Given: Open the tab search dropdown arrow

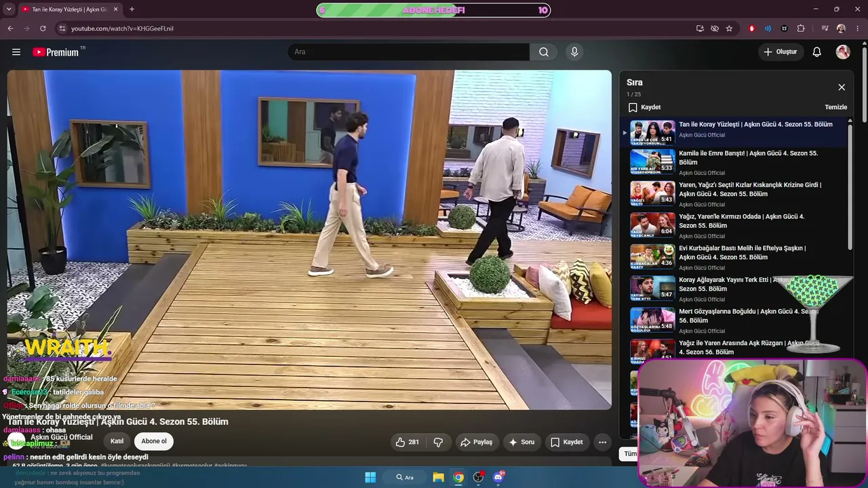Looking at the screenshot, I should click(9, 9).
